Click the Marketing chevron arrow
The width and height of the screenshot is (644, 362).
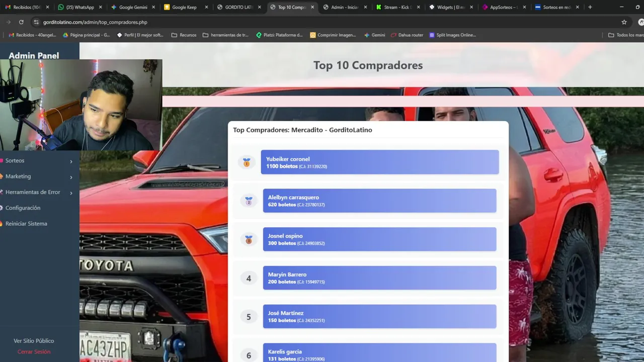71,177
